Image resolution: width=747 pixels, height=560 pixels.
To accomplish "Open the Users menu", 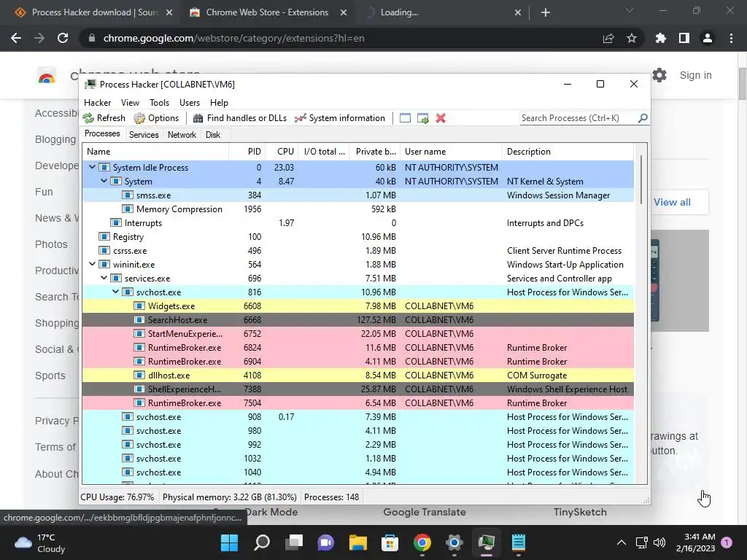I will (190, 103).
